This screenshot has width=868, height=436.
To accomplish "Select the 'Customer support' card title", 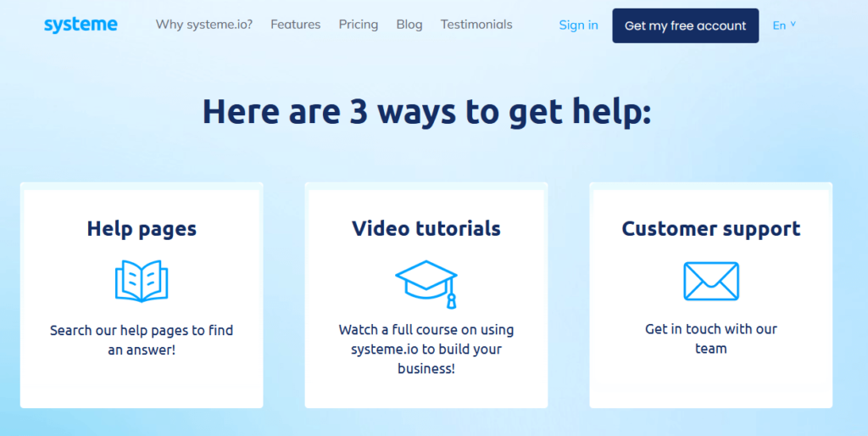I will point(711,228).
